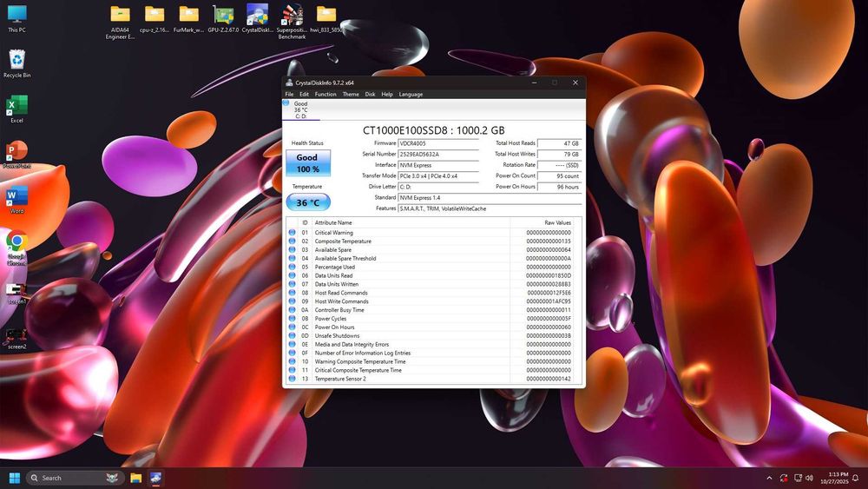Screen dimensions: 868x489
Task: Click the Power On Hours 96 hours value
Action: 559,187
